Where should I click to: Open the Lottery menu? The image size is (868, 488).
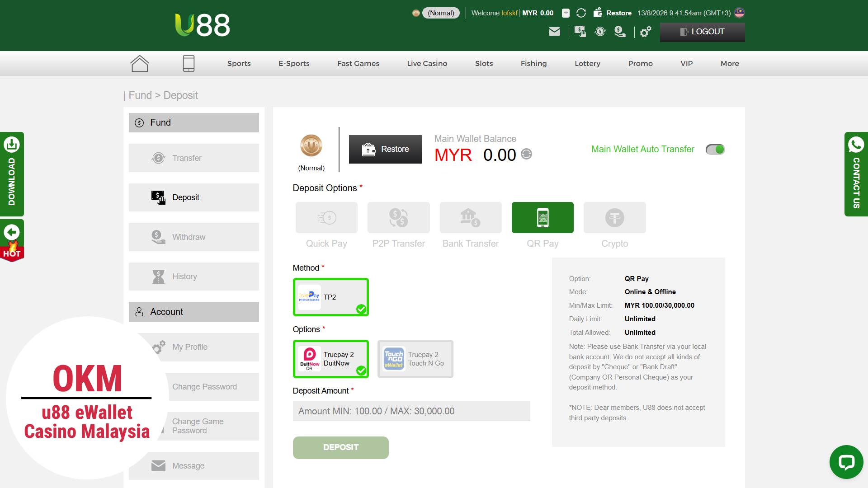(587, 63)
